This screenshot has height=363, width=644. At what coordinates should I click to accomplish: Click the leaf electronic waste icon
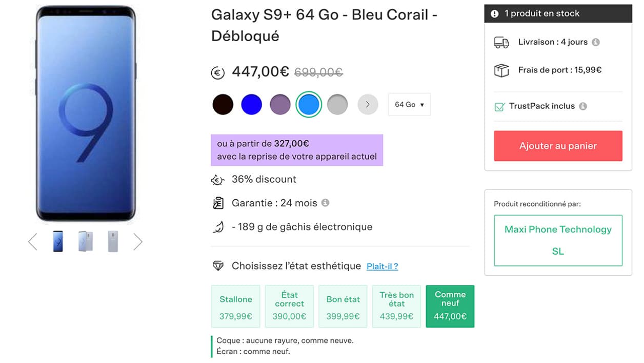[x=218, y=227]
